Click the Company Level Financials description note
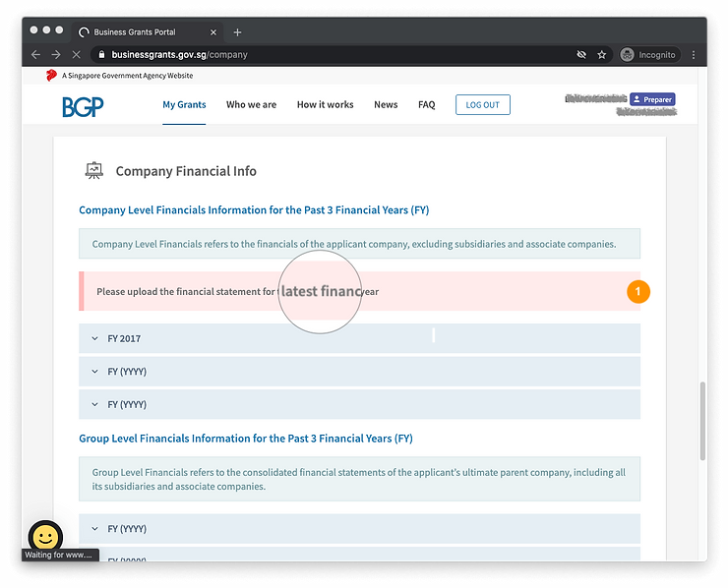Screen dimensions: 728x588 click(x=359, y=244)
